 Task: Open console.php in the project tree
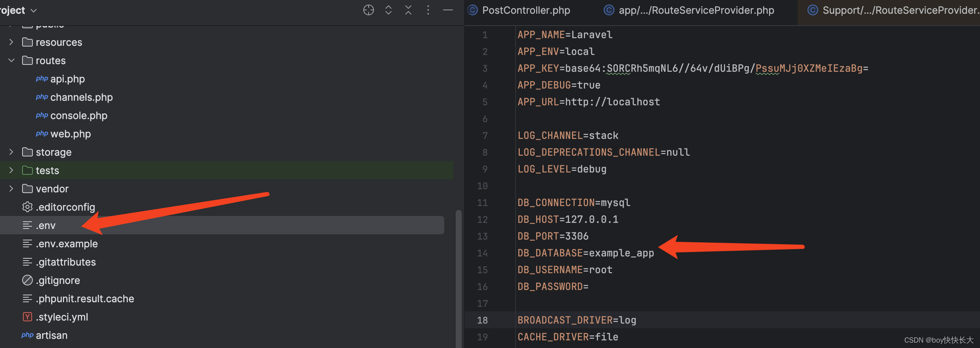[x=79, y=116]
